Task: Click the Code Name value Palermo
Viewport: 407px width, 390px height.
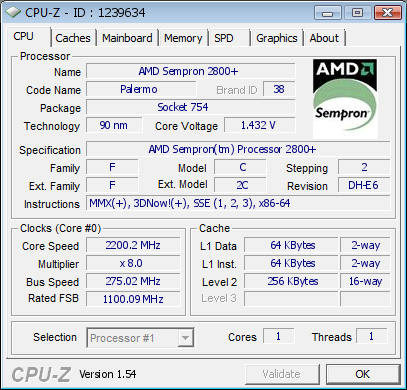Action: (x=141, y=89)
